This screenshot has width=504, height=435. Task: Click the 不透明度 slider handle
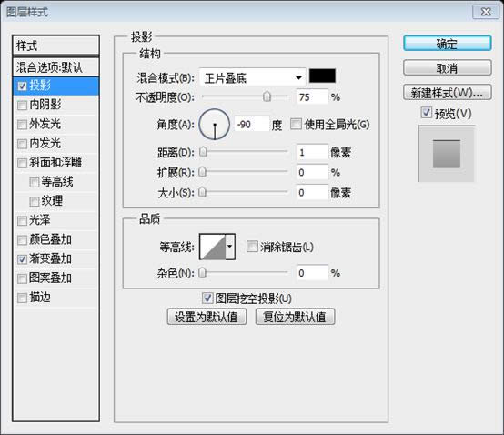[x=267, y=96]
